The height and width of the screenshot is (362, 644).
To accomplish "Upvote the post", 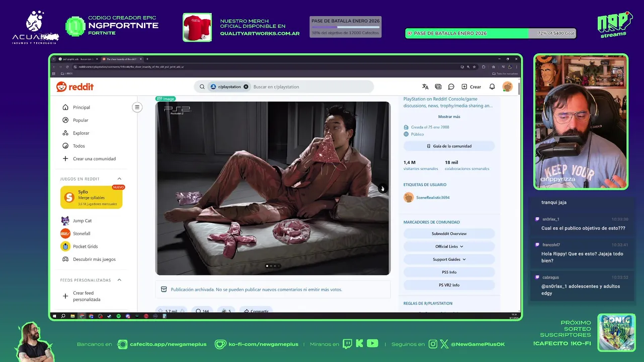I will pos(160,311).
